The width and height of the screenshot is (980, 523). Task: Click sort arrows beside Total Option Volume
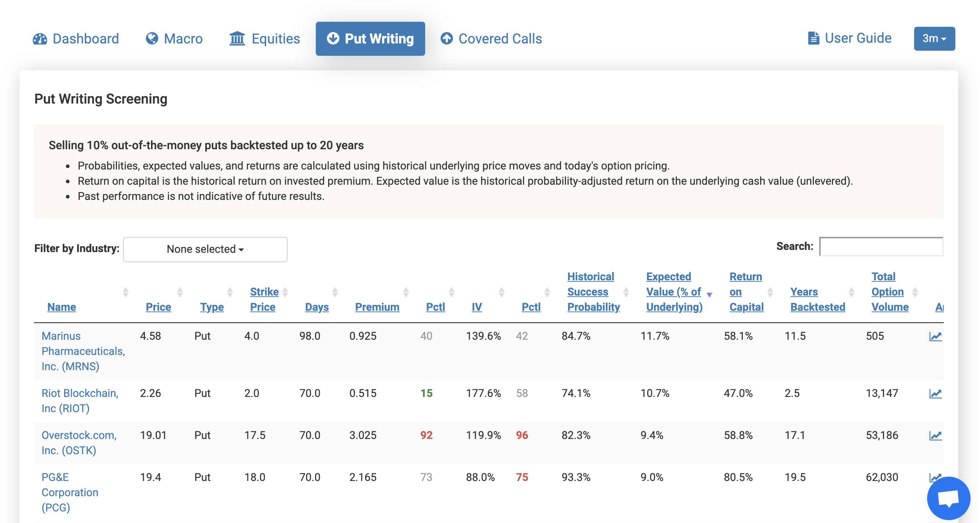(x=915, y=292)
